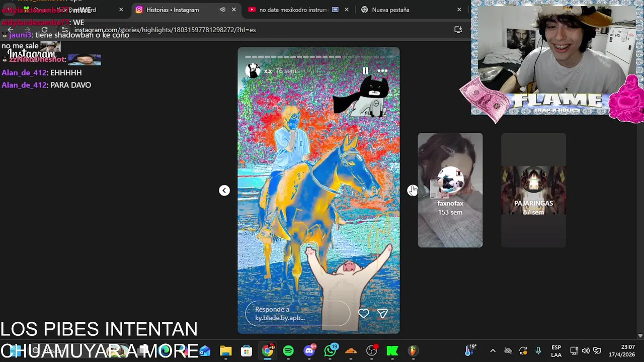Go to the previous story arrow
Screen dimensions: 644x362
pyautogui.click(x=224, y=190)
